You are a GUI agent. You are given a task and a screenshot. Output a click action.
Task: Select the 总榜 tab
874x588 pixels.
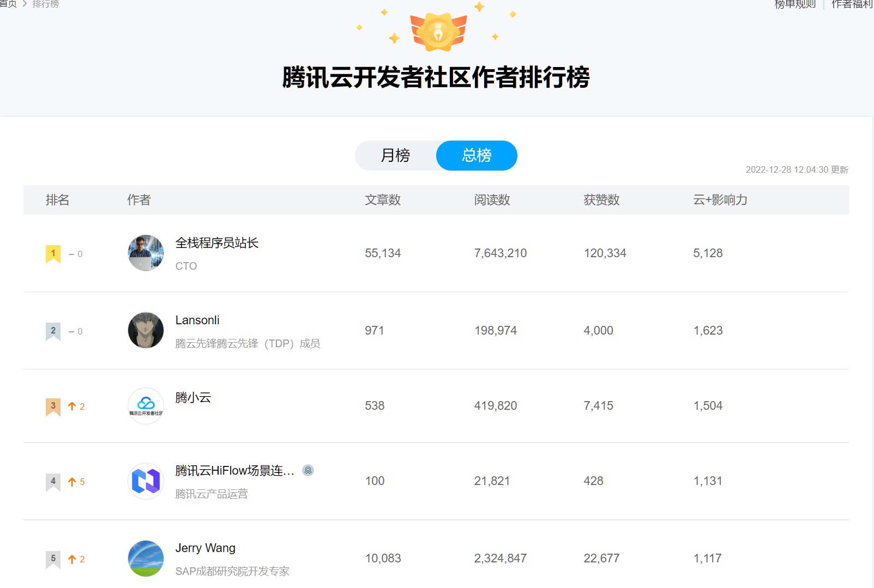point(477,155)
